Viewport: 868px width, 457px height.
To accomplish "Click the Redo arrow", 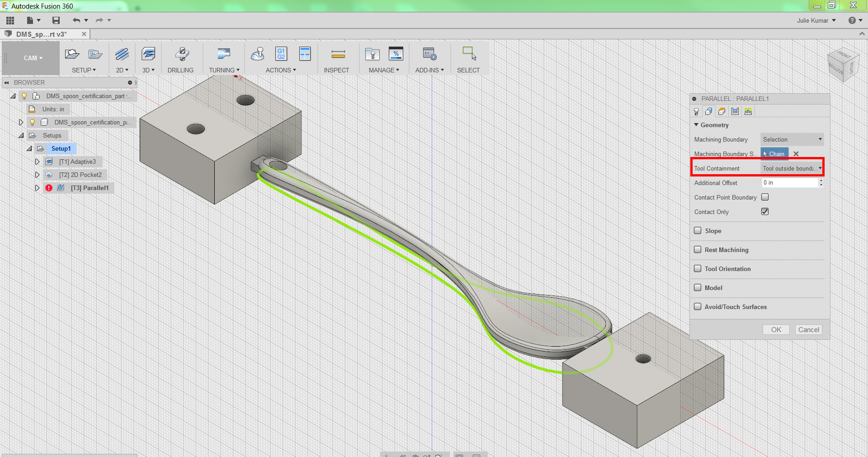I will 99,20.
